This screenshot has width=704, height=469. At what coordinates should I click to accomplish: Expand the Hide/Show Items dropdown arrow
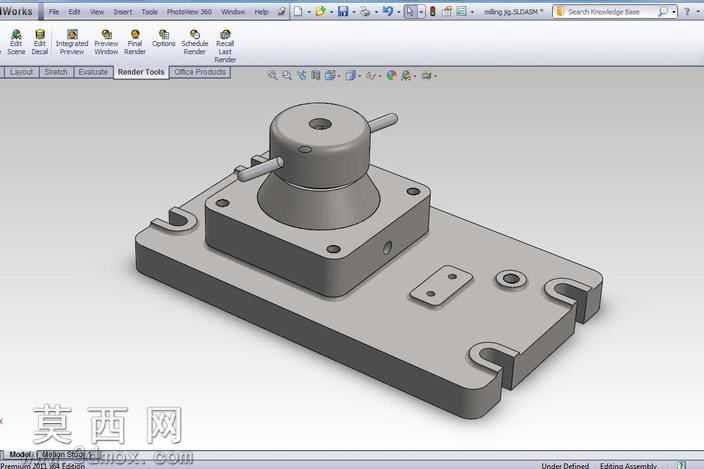[380, 76]
